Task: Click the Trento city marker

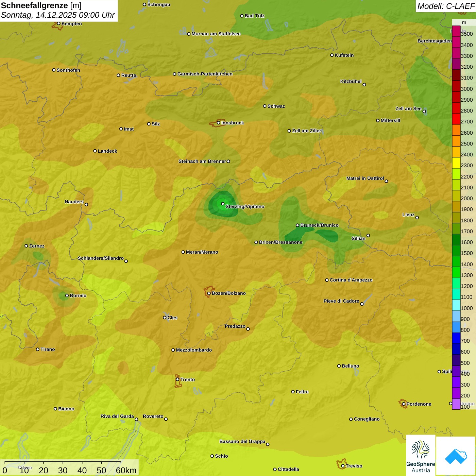Action: pos(177,379)
